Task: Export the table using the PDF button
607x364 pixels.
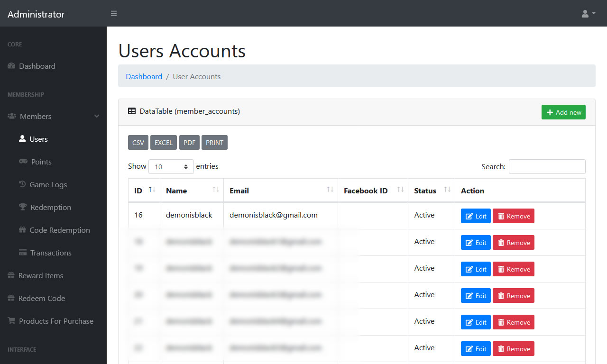Action: pos(189,142)
